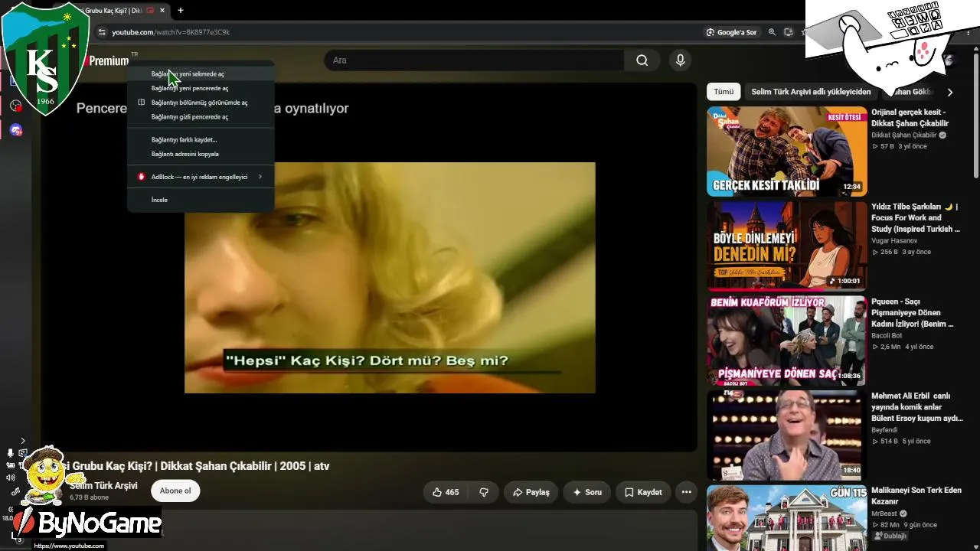Click the 'Google'a Sor' button
Screen dimensions: 980x551
pos(732,32)
